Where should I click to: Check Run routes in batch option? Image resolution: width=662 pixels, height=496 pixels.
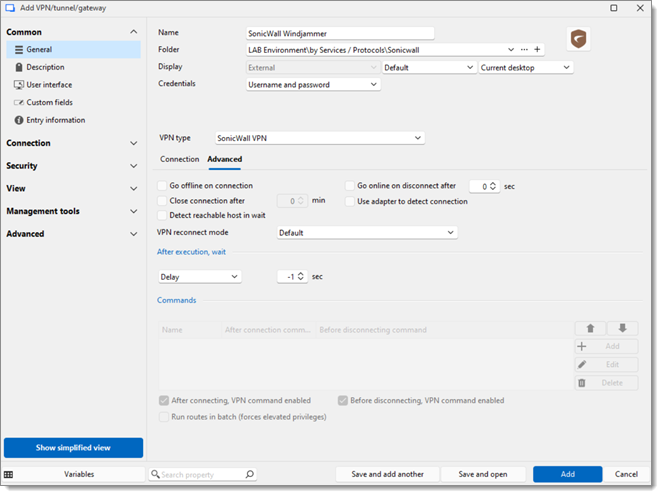[164, 417]
